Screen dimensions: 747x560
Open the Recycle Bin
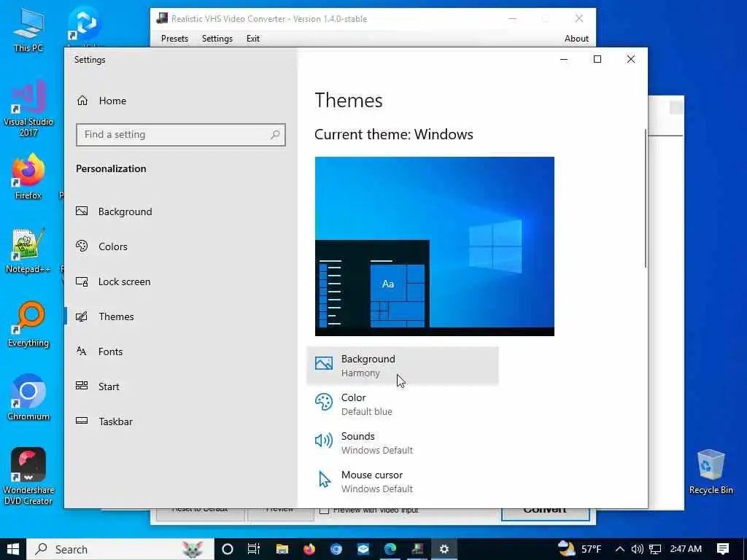pos(711,472)
